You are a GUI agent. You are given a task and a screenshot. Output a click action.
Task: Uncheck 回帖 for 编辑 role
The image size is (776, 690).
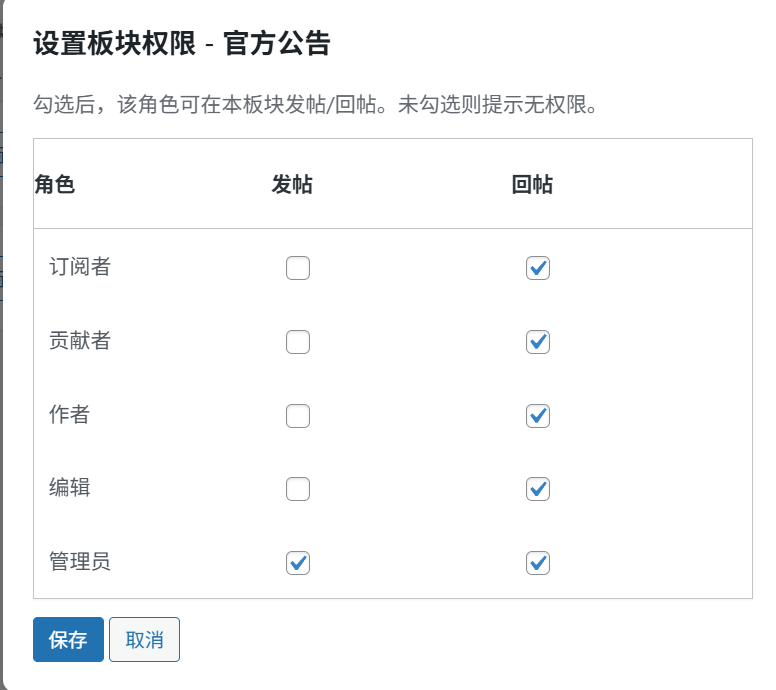click(x=538, y=489)
